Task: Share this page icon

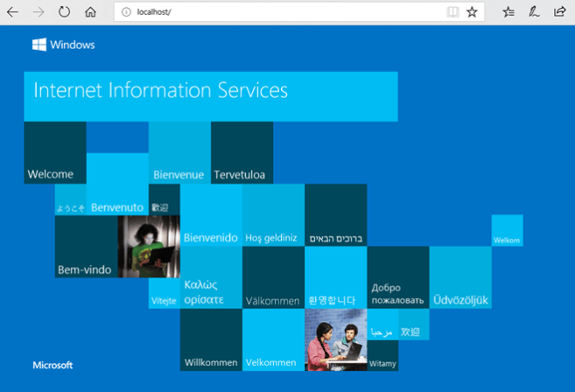Action: point(559,12)
